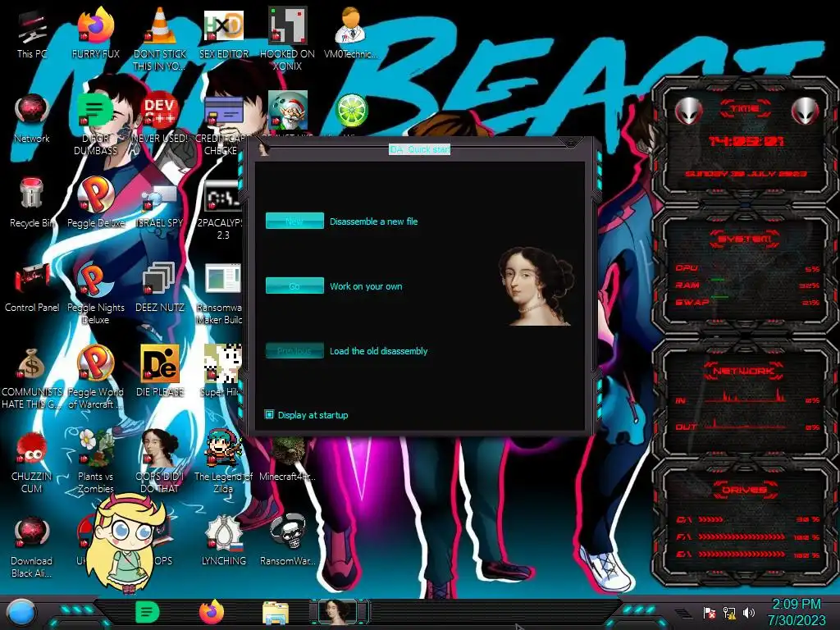Screen dimensions: 840x630
Task: Select the green LimeWire desktop icon
Action: (x=351, y=112)
